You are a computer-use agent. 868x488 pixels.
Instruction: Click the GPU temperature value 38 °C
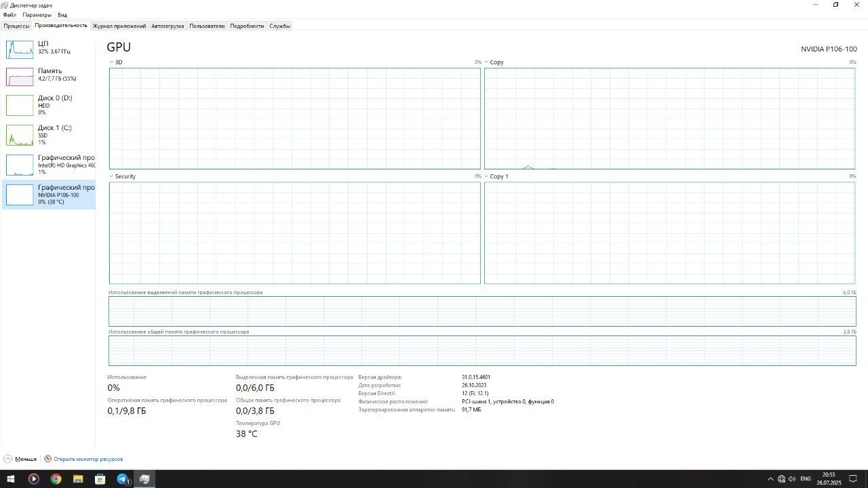pyautogui.click(x=246, y=434)
